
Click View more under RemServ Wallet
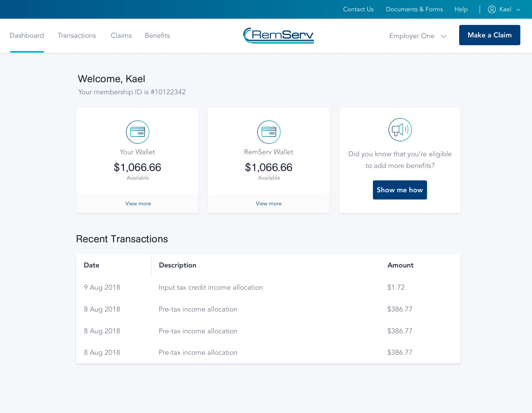269,203
